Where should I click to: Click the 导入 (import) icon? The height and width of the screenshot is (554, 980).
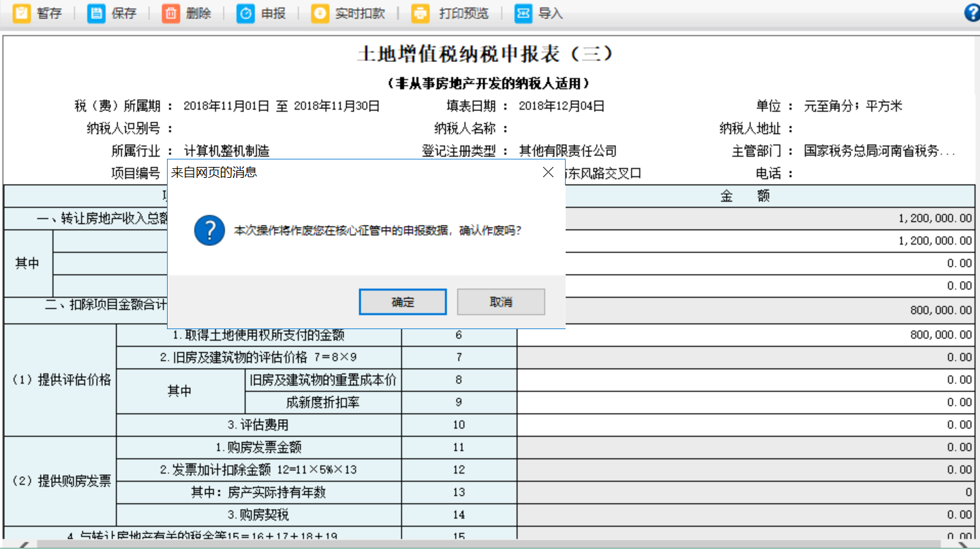pyautogui.click(x=523, y=13)
